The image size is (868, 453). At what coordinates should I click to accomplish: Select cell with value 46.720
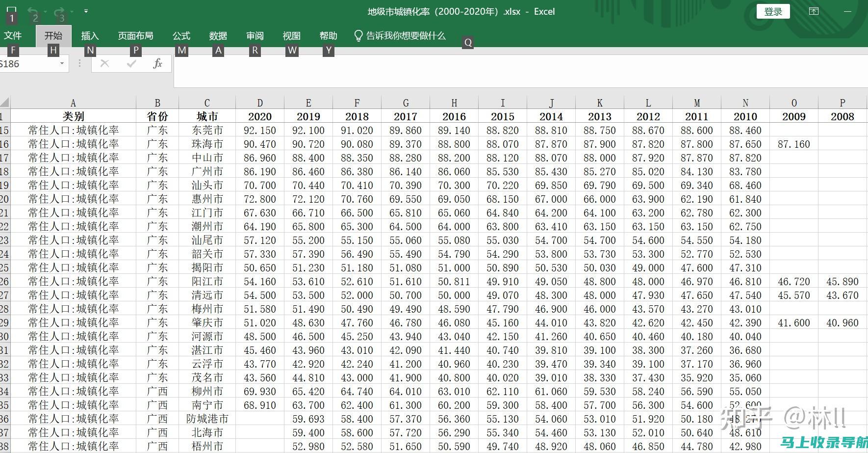click(794, 281)
